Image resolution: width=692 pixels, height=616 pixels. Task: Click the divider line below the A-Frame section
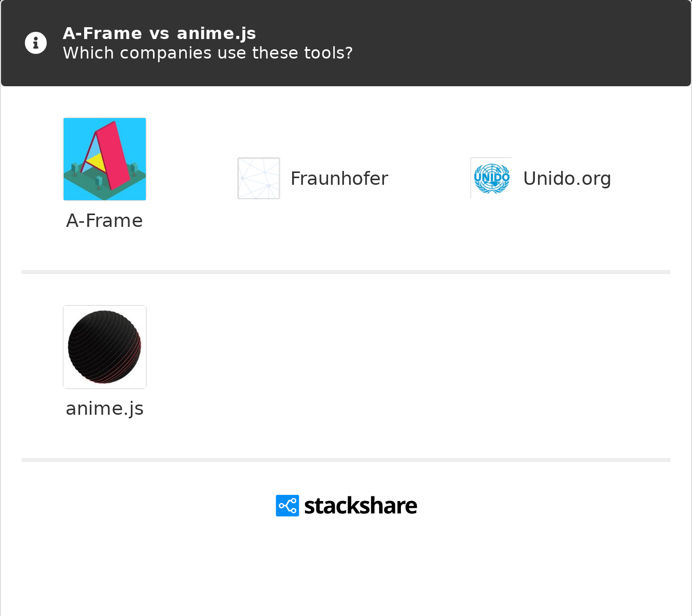(346, 272)
